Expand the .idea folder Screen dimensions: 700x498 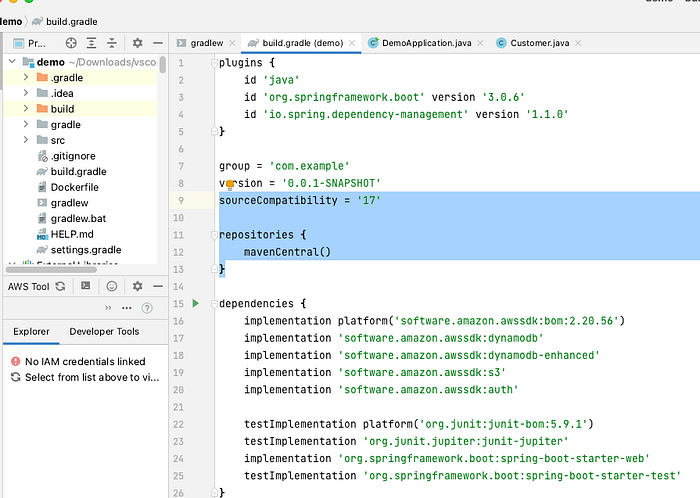26,93
